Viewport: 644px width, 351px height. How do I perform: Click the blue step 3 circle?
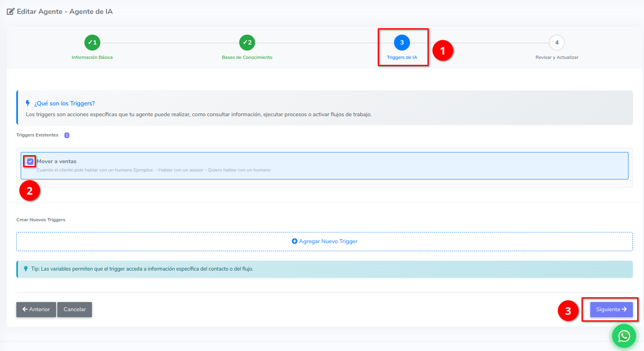(x=402, y=43)
